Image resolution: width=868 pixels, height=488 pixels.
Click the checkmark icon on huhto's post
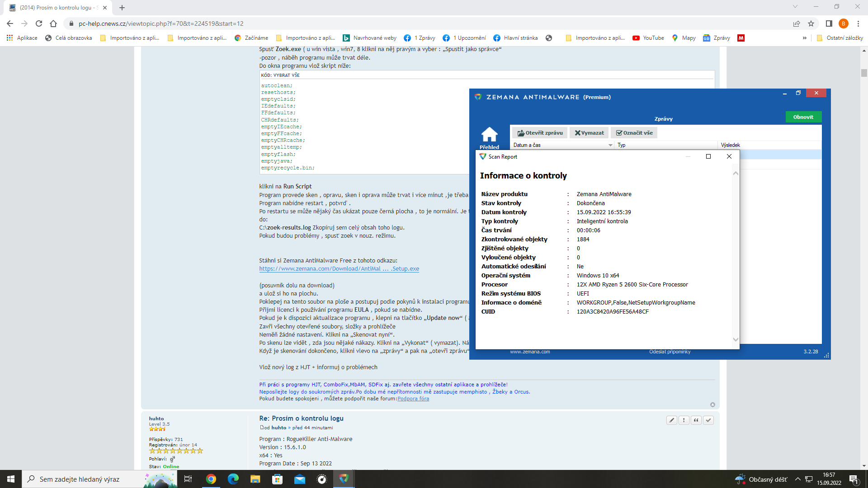(708, 420)
